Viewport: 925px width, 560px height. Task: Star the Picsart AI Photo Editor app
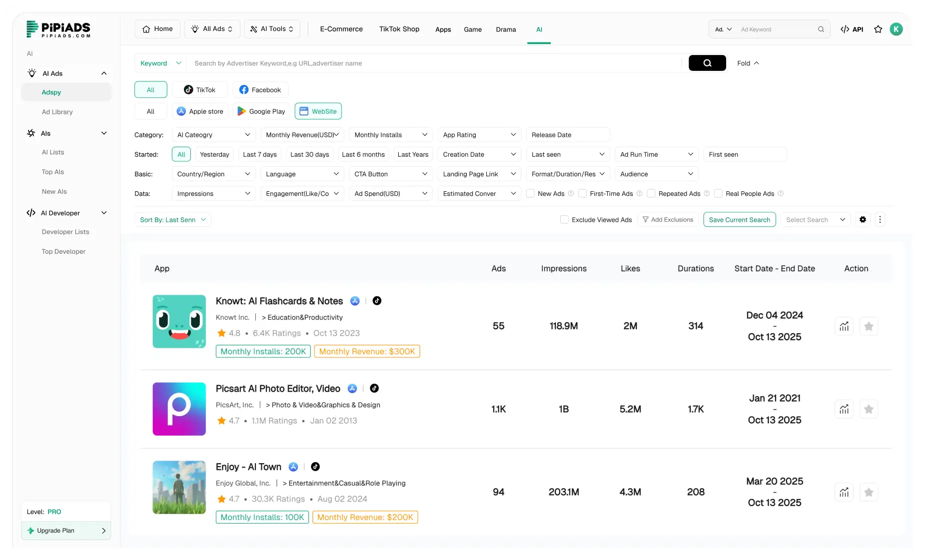[x=869, y=409]
